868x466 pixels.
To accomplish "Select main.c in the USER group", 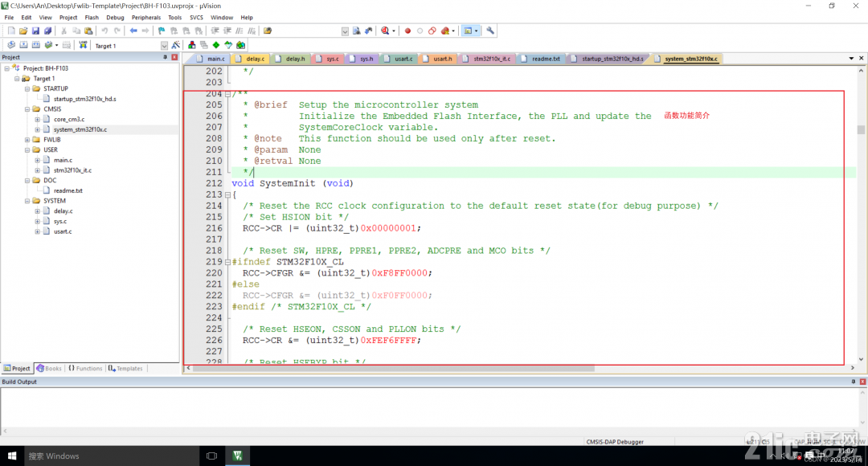I will 63,160.
